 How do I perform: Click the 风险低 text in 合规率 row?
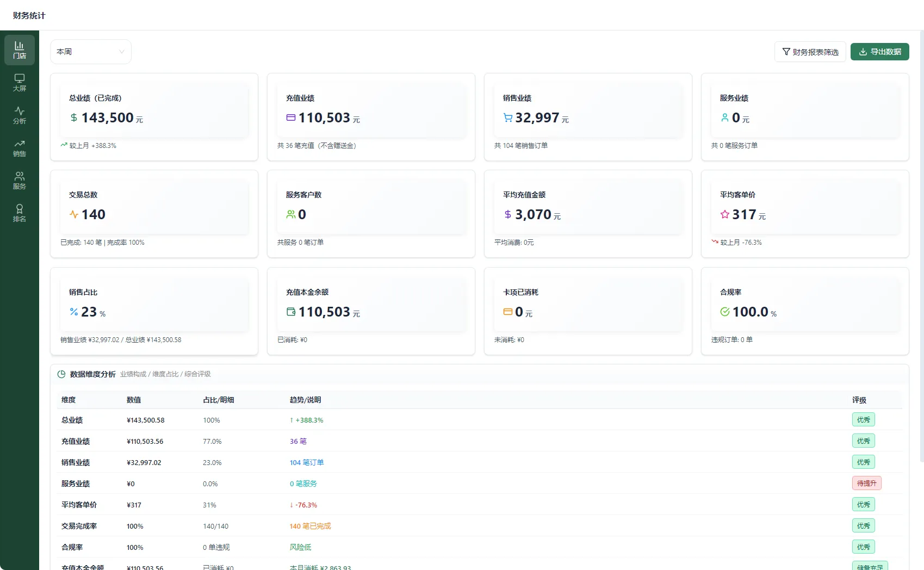(301, 547)
